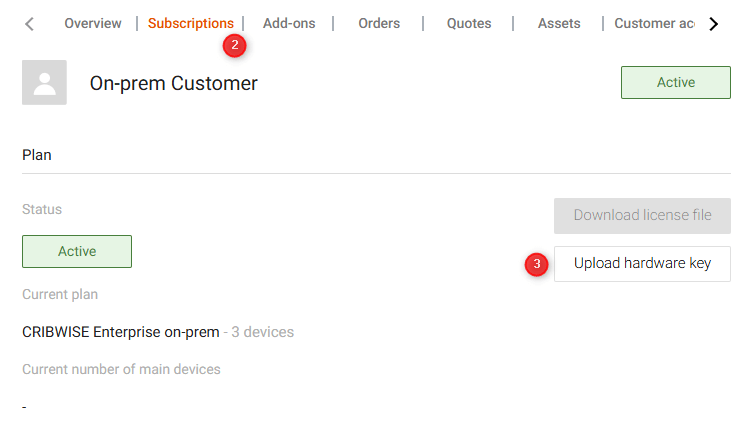Click the Download license file button
747x423 pixels.
(642, 215)
